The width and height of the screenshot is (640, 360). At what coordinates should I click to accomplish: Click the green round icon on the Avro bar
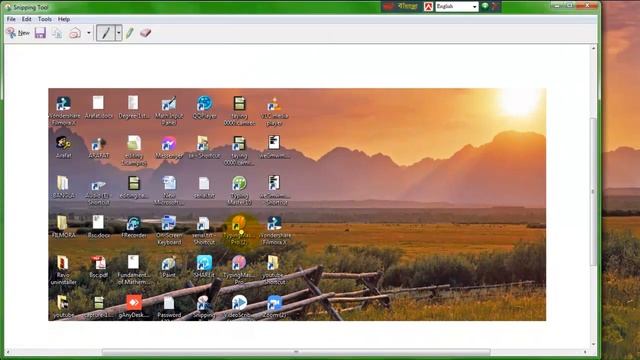[485, 6]
